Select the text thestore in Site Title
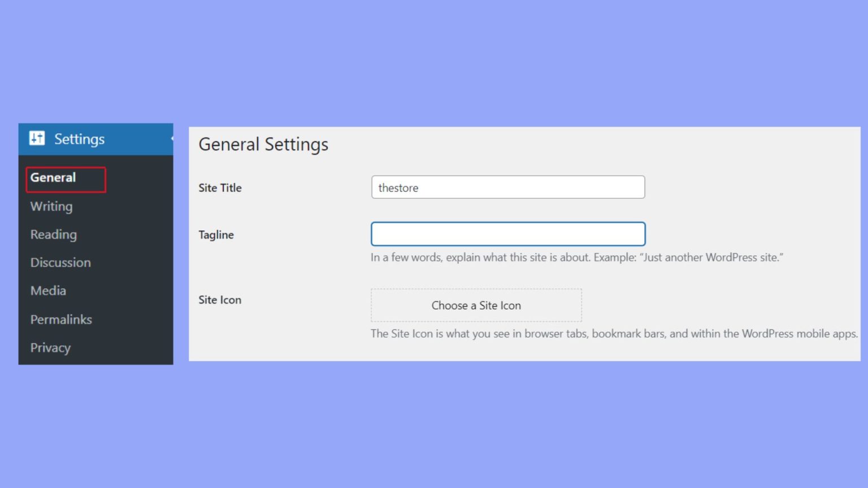Viewport: 868px width, 488px height. tap(397, 188)
